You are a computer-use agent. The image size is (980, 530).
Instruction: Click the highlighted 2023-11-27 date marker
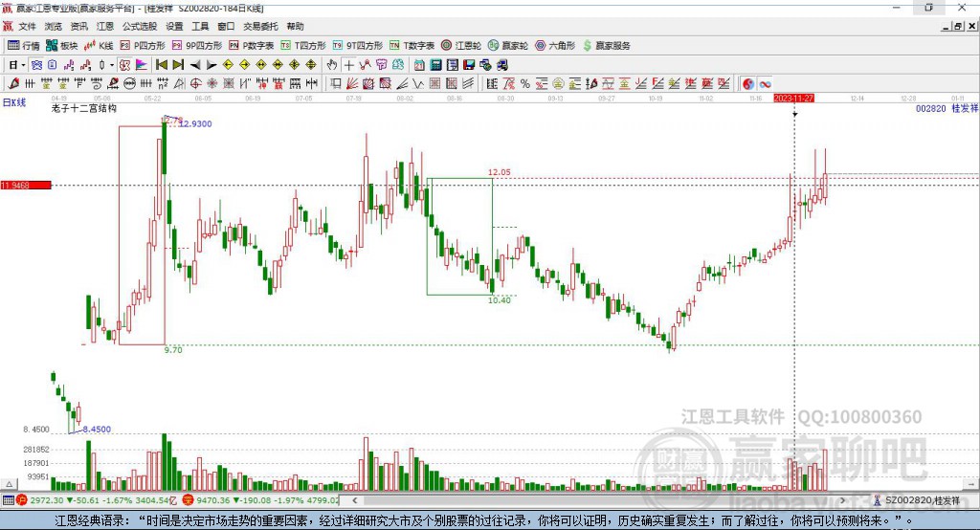click(x=793, y=99)
